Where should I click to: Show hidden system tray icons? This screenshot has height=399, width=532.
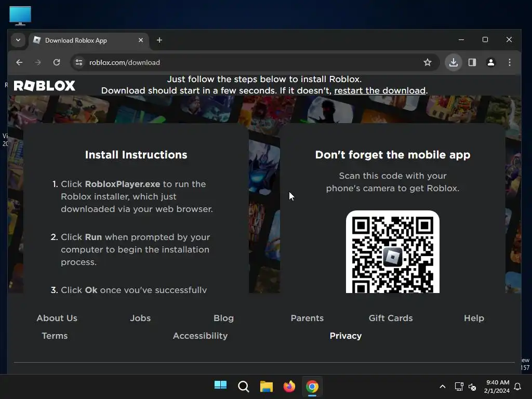tap(443, 387)
